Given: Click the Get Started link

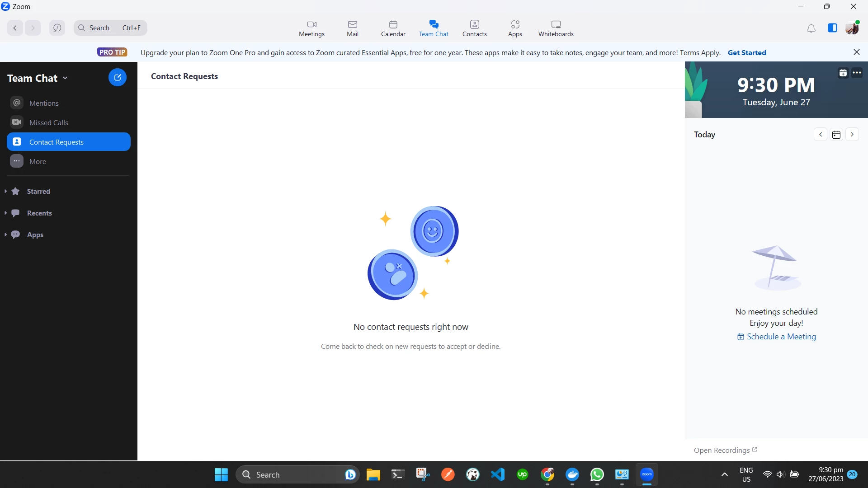Looking at the screenshot, I should (x=746, y=52).
